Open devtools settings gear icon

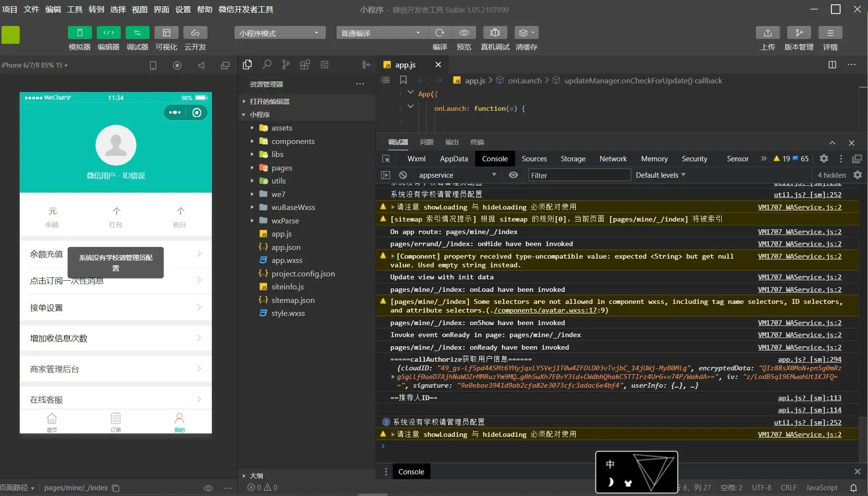coord(824,159)
